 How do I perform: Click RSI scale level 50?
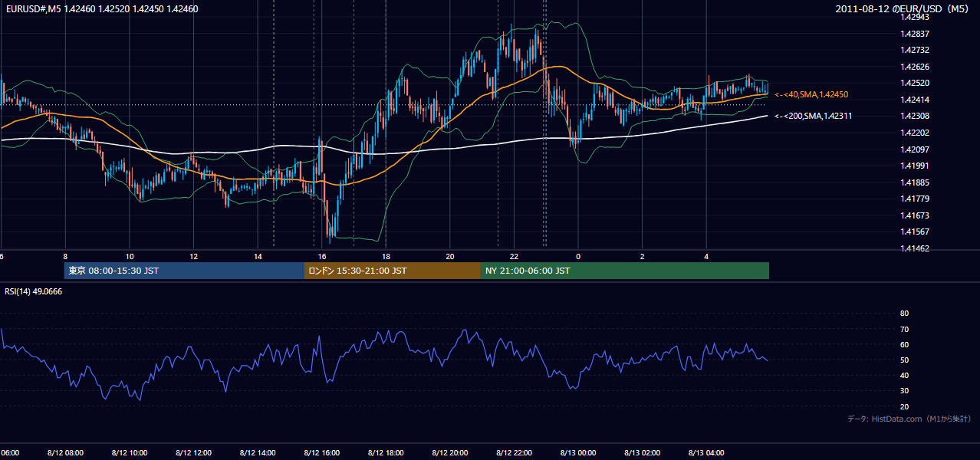pos(904,360)
